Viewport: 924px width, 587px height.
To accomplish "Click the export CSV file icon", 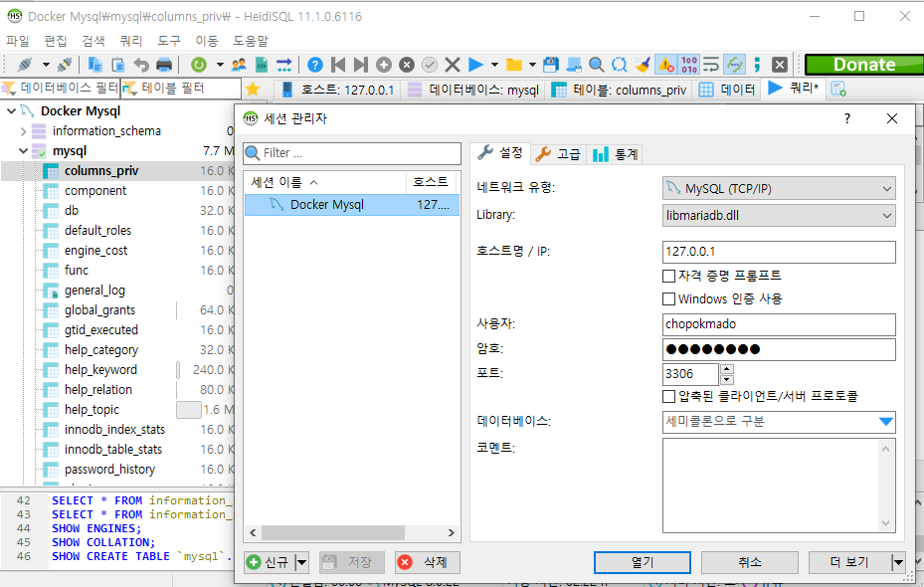I will (261, 65).
